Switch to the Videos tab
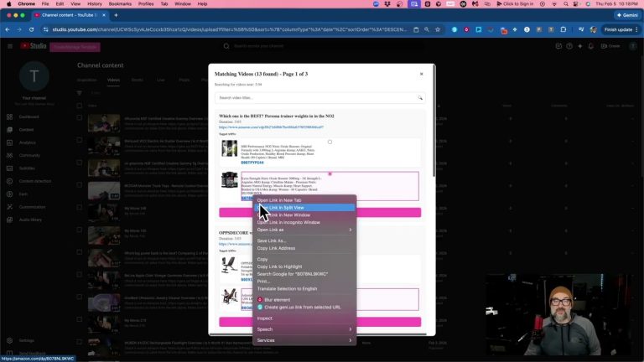This screenshot has height=362, width=644. (x=113, y=80)
